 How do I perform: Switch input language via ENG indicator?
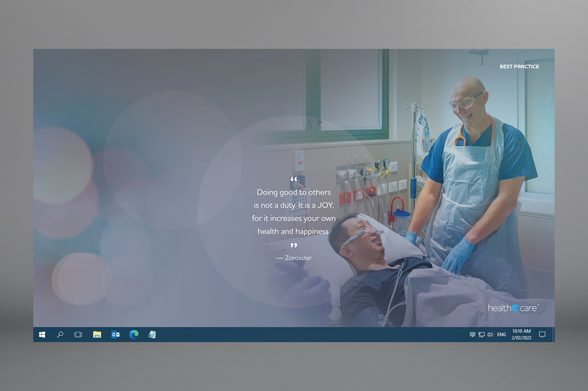(501, 334)
